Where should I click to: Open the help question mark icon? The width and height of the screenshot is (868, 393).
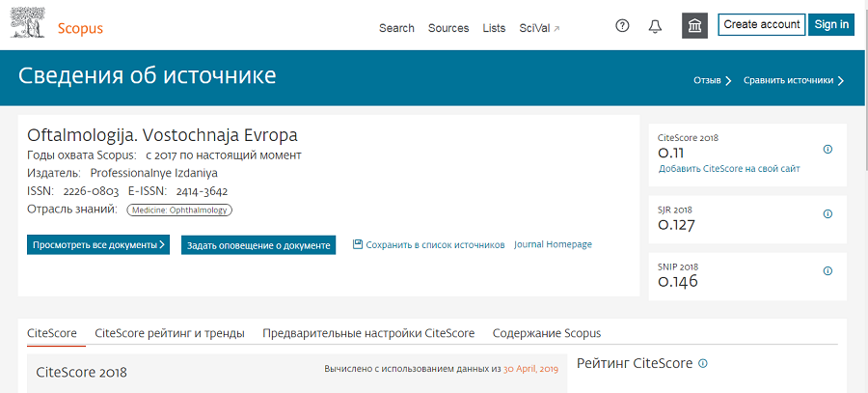pos(623,25)
